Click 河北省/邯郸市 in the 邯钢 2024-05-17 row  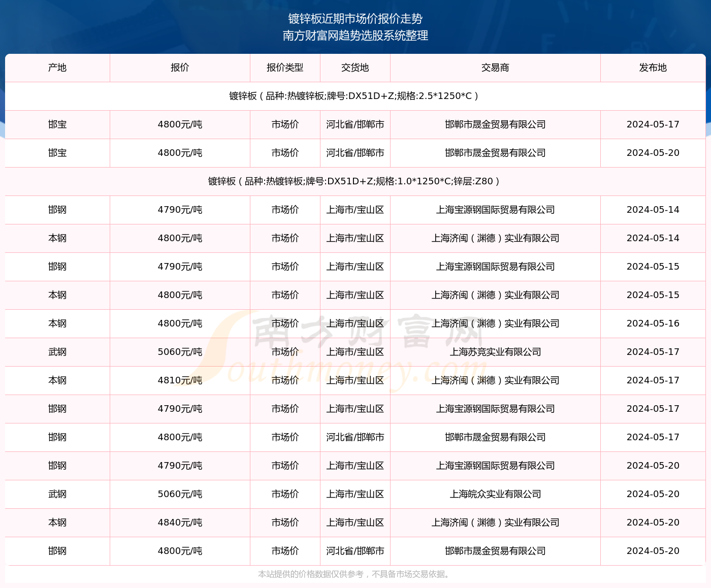[x=355, y=437]
